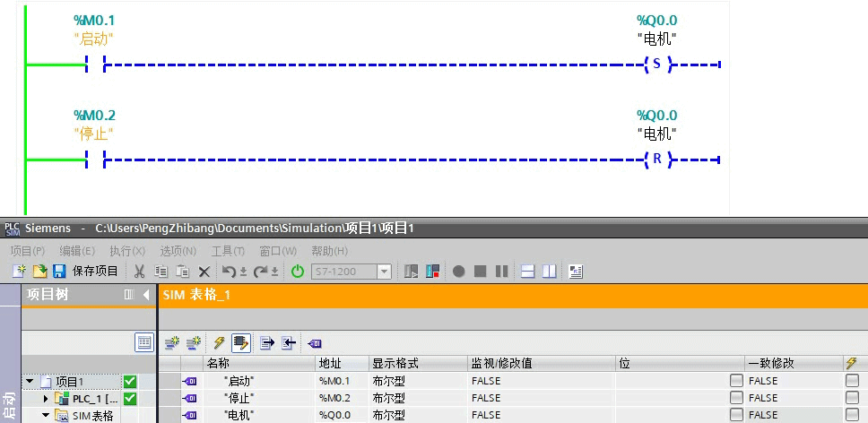Click the reset coil (R) for %Q0.0

[x=657, y=160]
